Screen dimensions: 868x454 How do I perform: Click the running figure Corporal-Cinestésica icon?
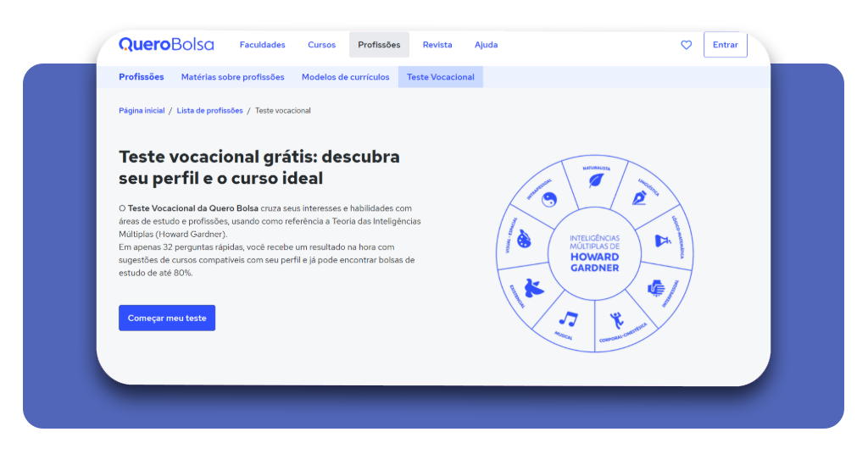coord(617,319)
